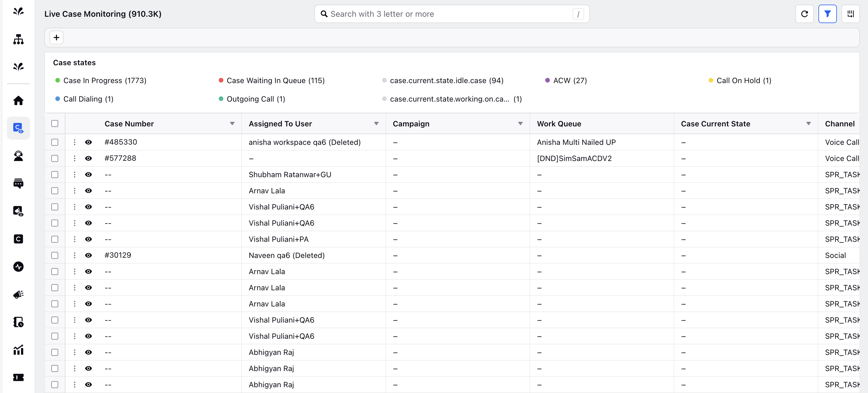The width and height of the screenshot is (868, 393).
Task: Open row options for case #577288
Action: click(x=74, y=158)
